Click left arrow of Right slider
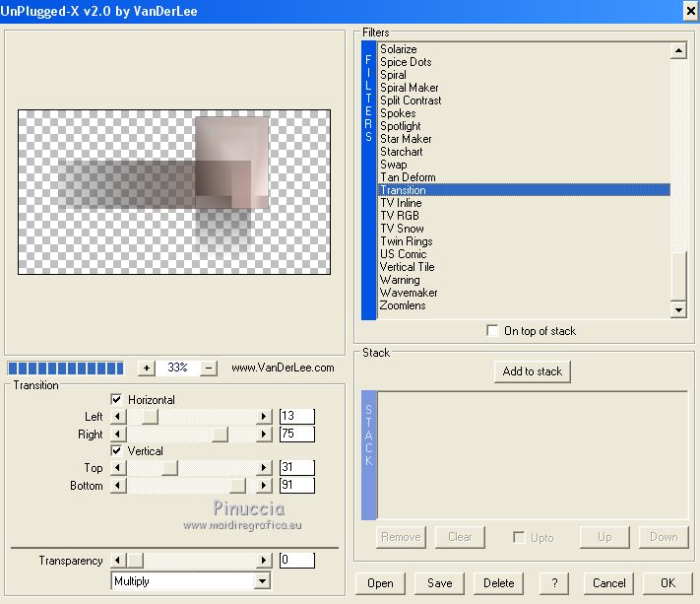This screenshot has width=700, height=604. click(x=118, y=434)
